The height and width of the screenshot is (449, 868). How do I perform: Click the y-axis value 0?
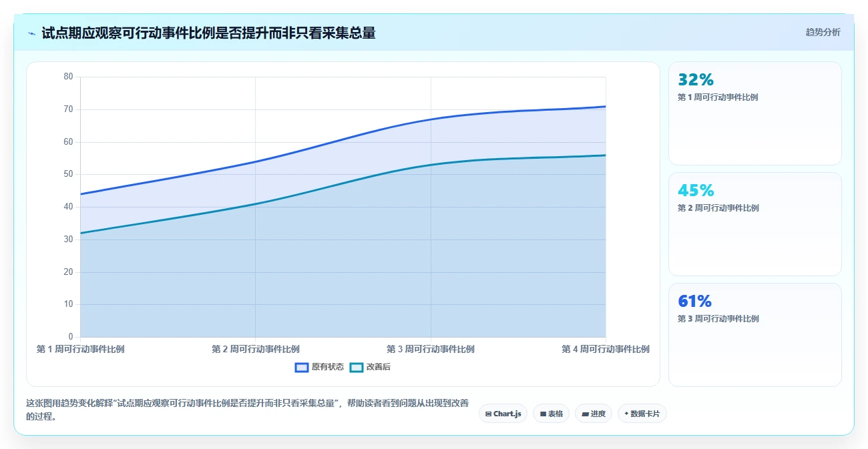pyautogui.click(x=71, y=337)
